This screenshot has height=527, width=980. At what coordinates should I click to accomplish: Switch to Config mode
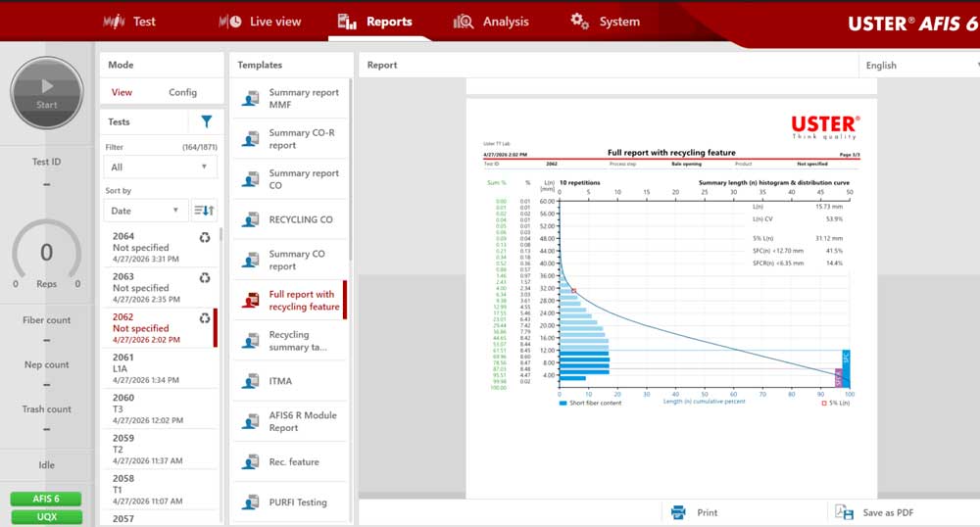click(x=182, y=92)
